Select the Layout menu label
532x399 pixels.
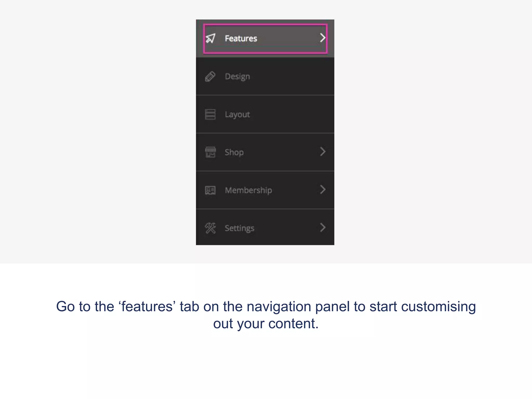[237, 115]
